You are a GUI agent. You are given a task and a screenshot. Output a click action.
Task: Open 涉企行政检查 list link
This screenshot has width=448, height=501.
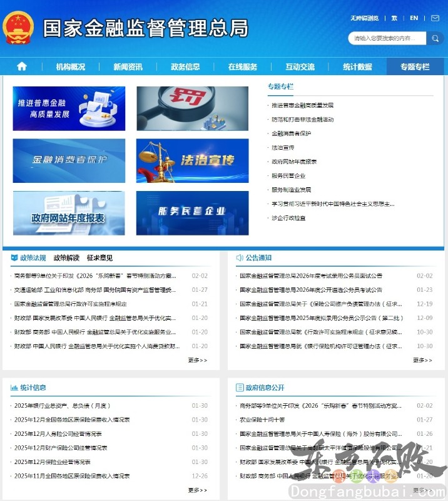(288, 218)
